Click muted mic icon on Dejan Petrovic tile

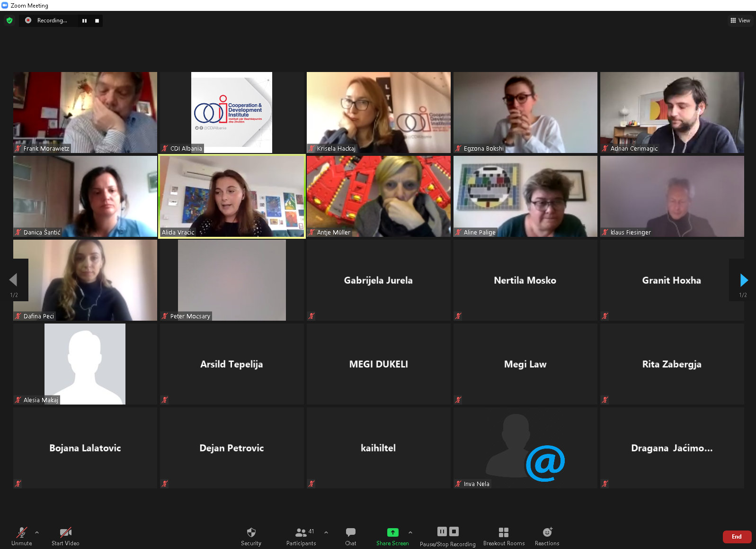pos(165,484)
